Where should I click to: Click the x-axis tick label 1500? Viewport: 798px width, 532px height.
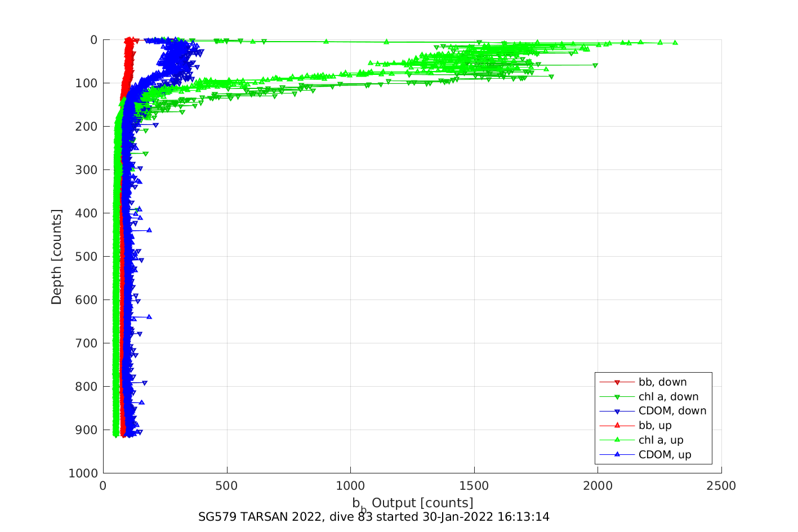pyautogui.click(x=474, y=486)
